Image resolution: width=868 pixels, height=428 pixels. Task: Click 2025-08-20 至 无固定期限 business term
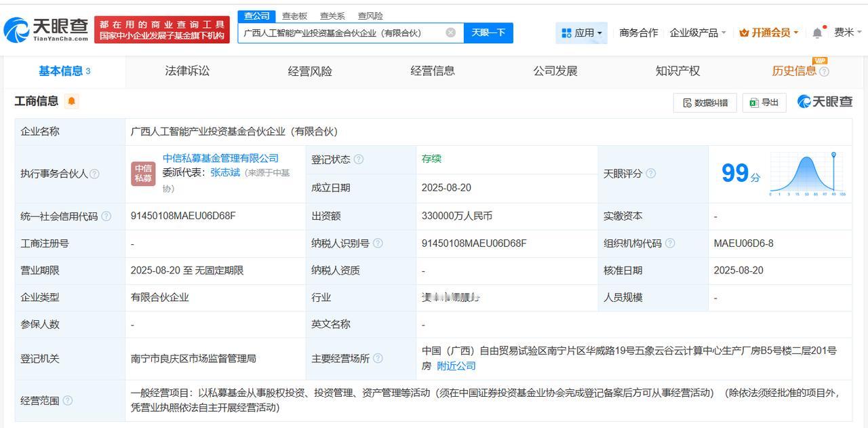pyautogui.click(x=186, y=270)
